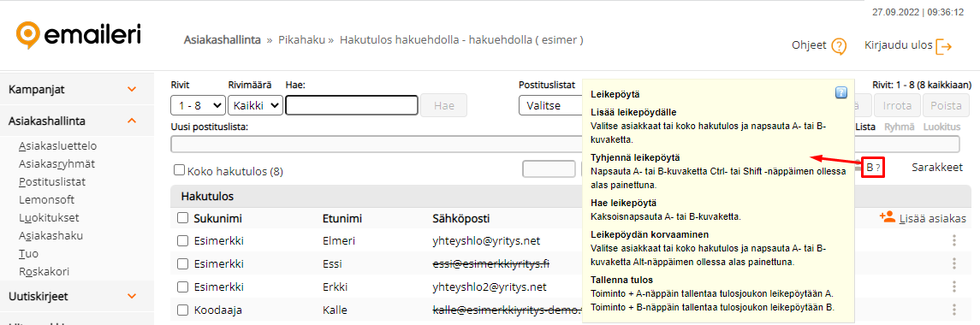Click the Sarakkeet link
The width and height of the screenshot is (980, 325).
pyautogui.click(x=937, y=168)
